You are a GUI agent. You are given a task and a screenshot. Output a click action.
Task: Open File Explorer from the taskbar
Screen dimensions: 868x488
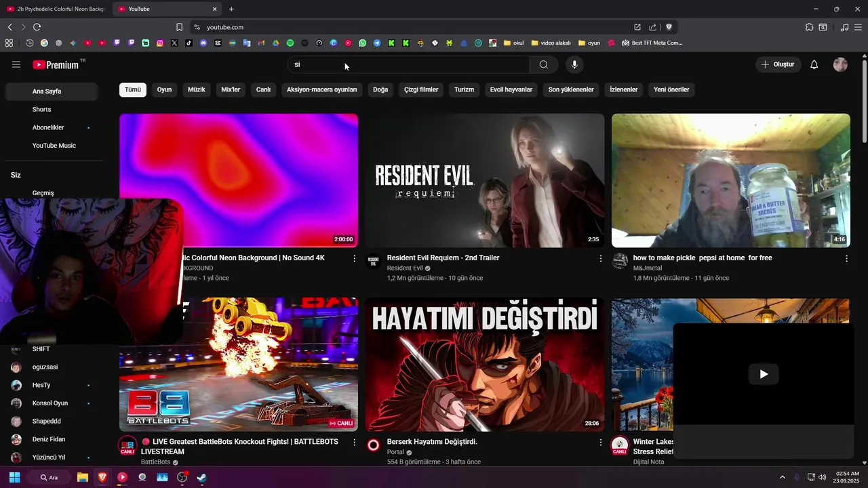(x=82, y=477)
